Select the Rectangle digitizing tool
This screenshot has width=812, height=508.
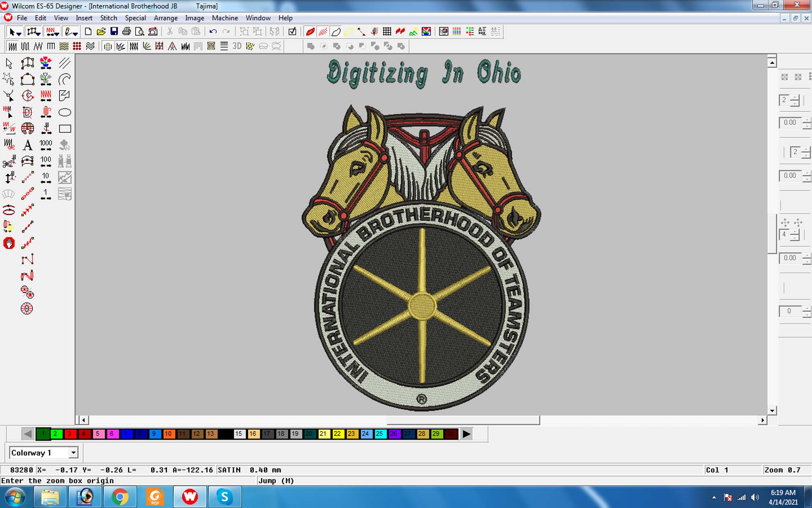[65, 129]
